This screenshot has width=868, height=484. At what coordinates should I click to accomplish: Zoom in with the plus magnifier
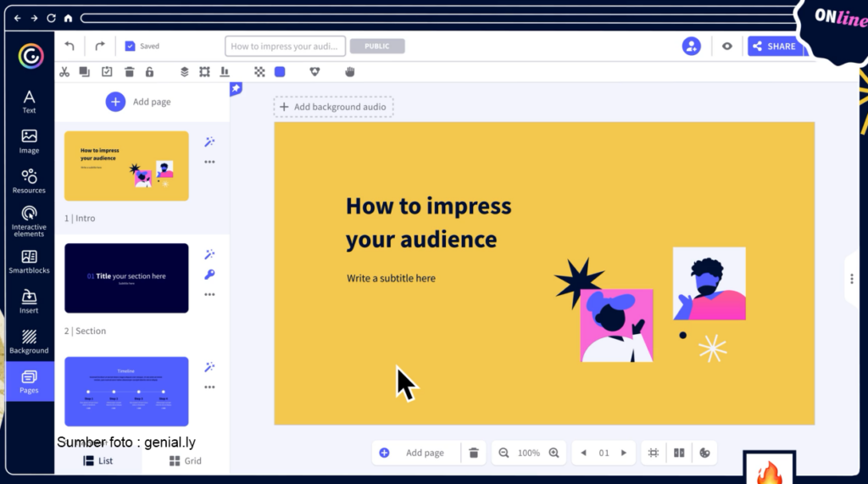(x=554, y=453)
